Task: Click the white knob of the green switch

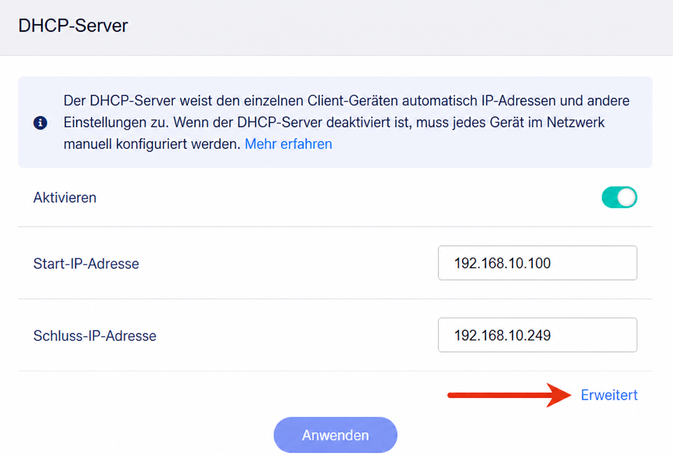Action: [x=627, y=197]
